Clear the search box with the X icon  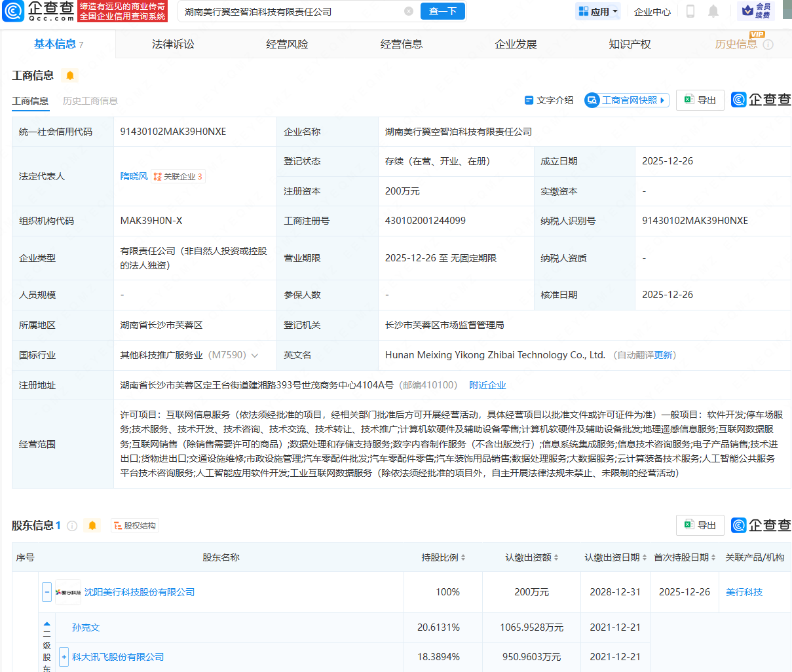tap(409, 11)
